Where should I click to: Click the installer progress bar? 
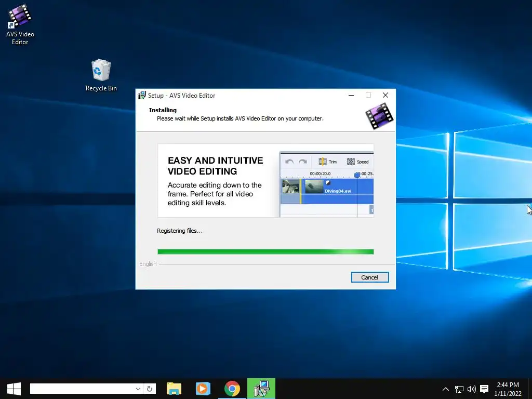point(265,251)
